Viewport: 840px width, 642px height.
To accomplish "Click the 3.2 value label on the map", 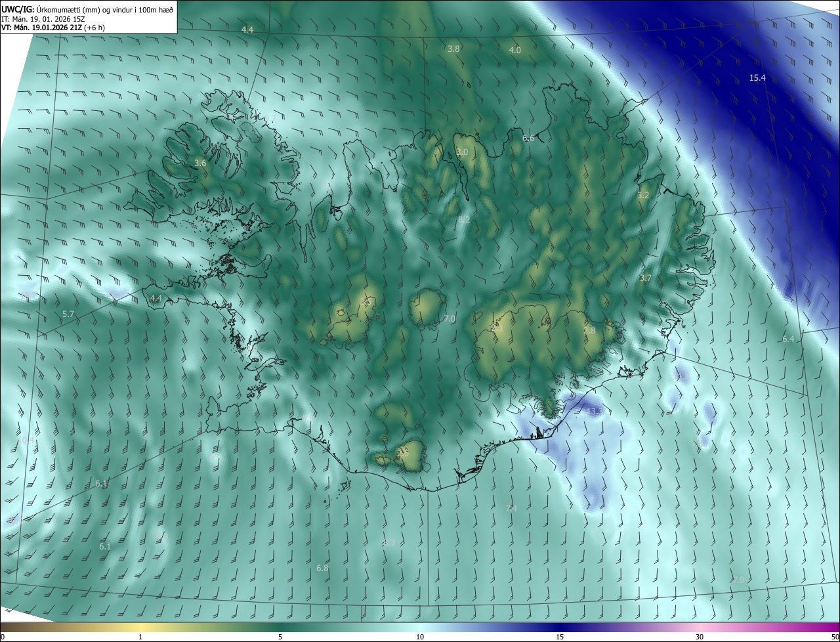I will point(643,196).
